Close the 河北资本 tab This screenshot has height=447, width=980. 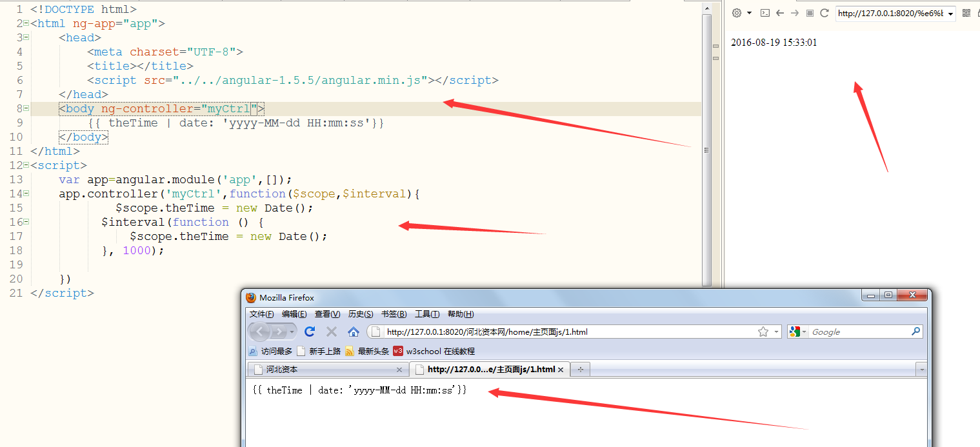[x=399, y=370]
